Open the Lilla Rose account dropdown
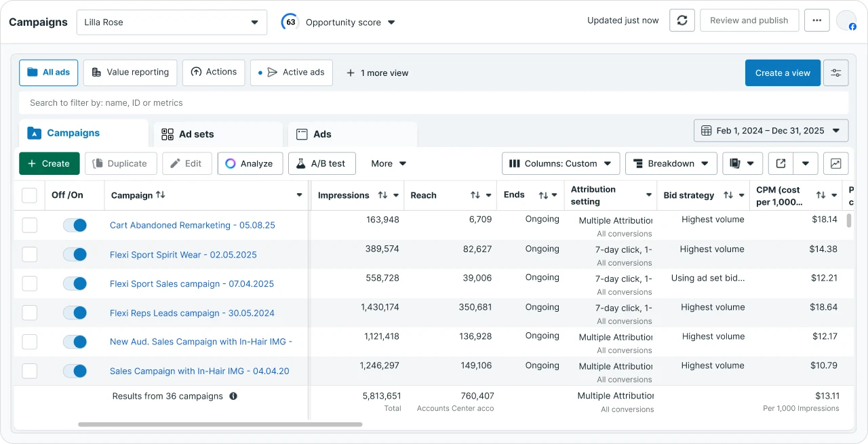The height and width of the screenshot is (444, 868). click(x=172, y=22)
